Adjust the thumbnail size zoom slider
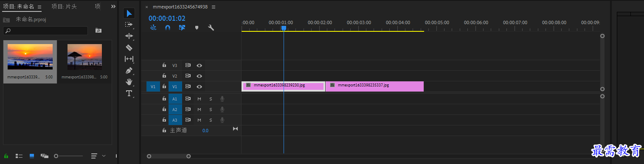Viewport: 644px width, 164px height. (68, 156)
